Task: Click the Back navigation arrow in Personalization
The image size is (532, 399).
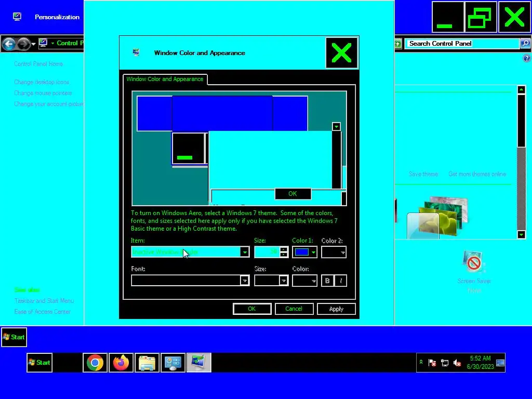Action: [x=9, y=44]
